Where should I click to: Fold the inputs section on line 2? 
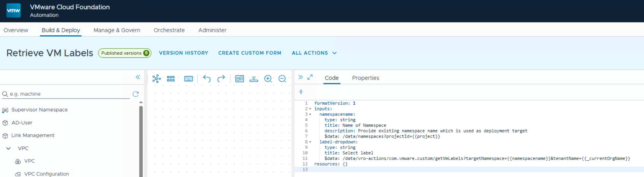310,109
